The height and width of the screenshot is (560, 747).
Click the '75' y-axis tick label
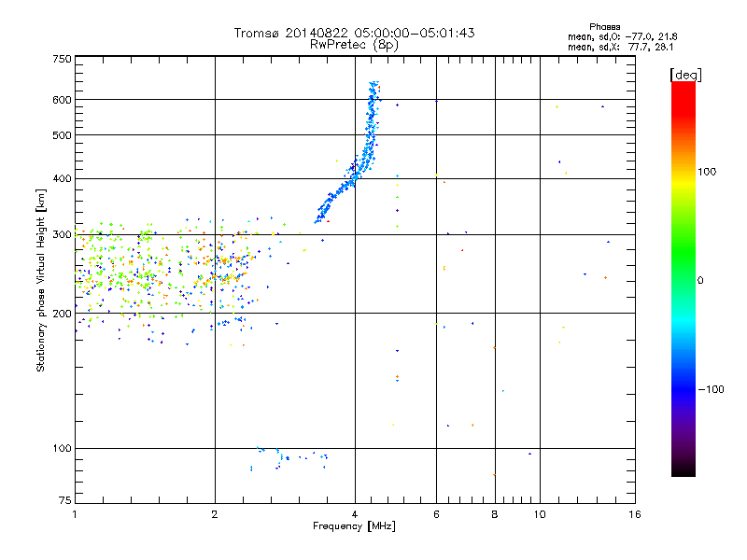tap(65, 500)
